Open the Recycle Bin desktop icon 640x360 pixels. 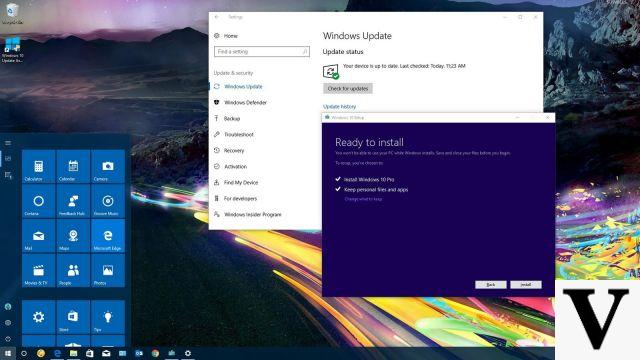point(12,13)
